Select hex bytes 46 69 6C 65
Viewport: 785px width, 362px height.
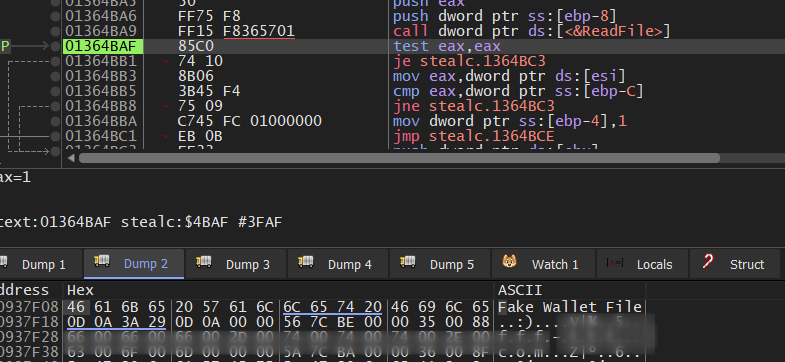(x=441, y=307)
